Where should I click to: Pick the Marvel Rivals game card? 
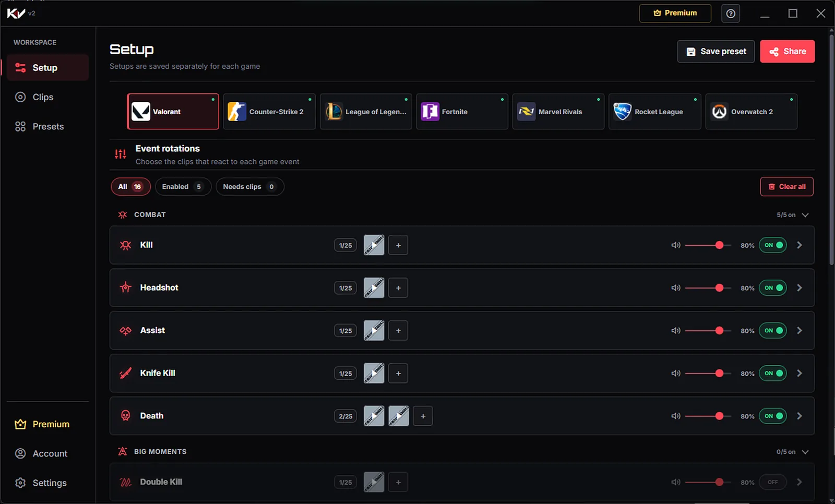coord(558,112)
